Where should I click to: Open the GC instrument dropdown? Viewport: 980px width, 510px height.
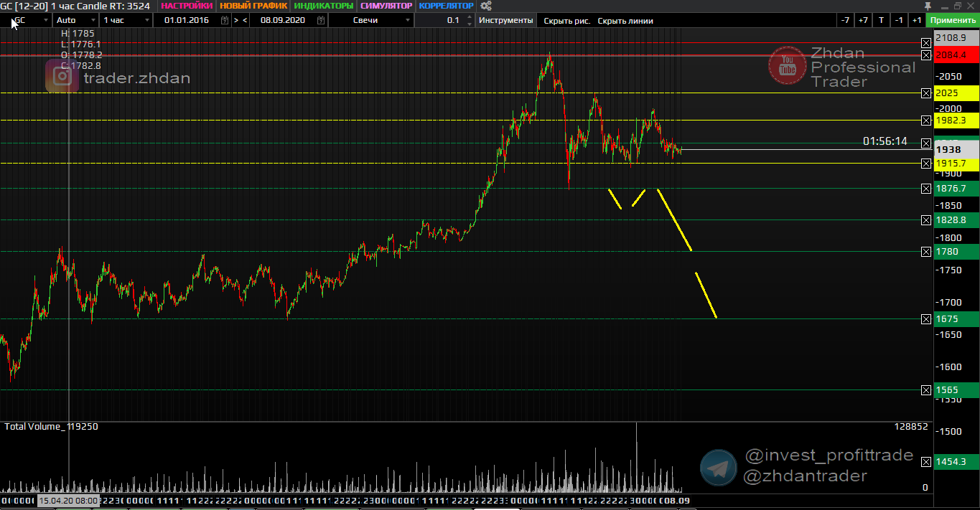click(27, 20)
